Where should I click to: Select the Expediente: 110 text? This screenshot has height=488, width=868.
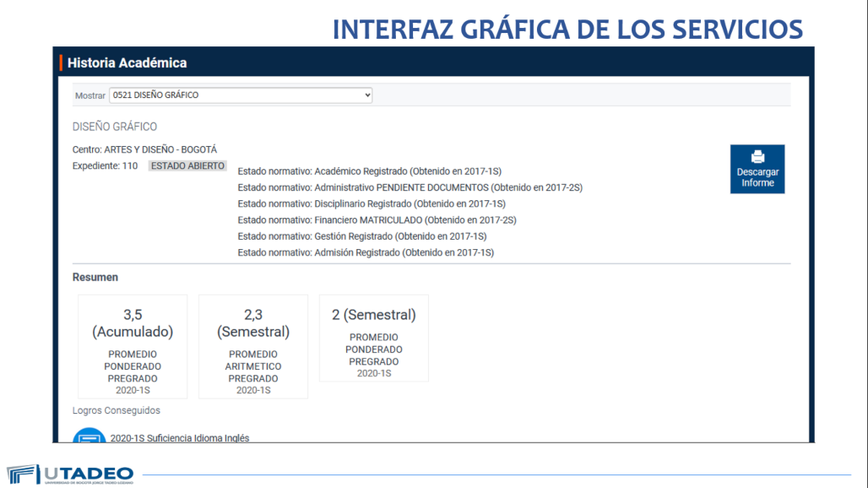105,166
